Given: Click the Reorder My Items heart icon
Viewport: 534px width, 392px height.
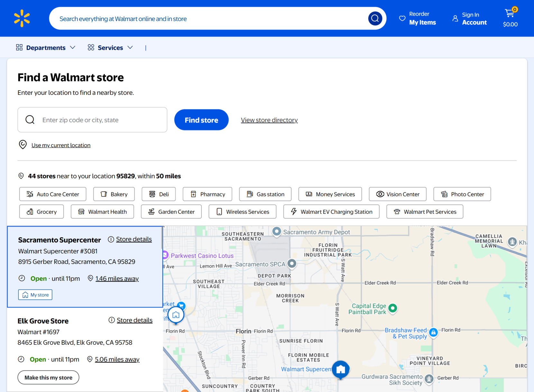Looking at the screenshot, I should 402,18.
